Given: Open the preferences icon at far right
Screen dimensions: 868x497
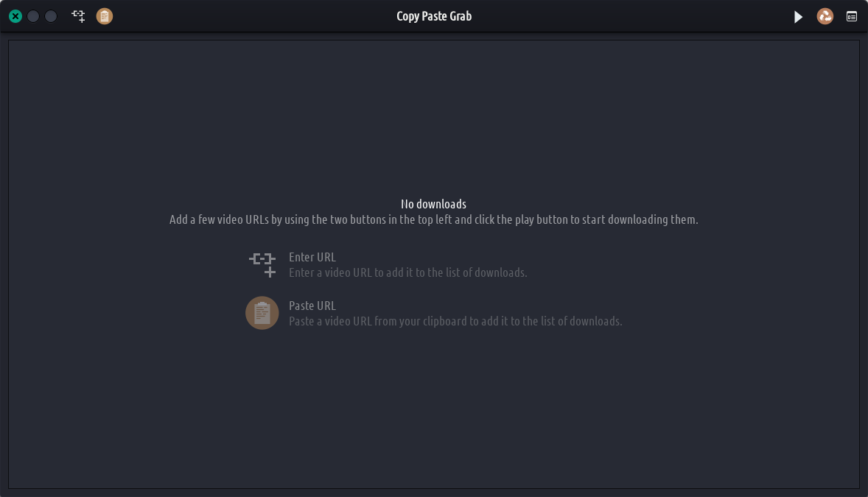Looking at the screenshot, I should tap(852, 16).
